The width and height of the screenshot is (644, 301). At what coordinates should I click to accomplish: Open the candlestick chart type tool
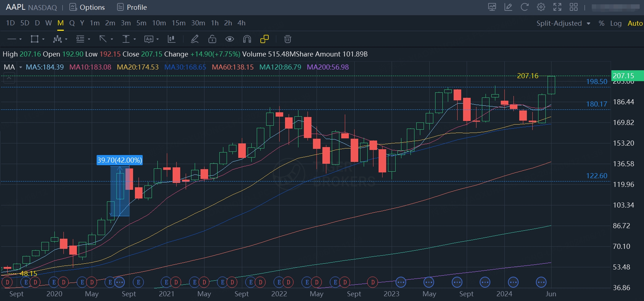point(172,39)
